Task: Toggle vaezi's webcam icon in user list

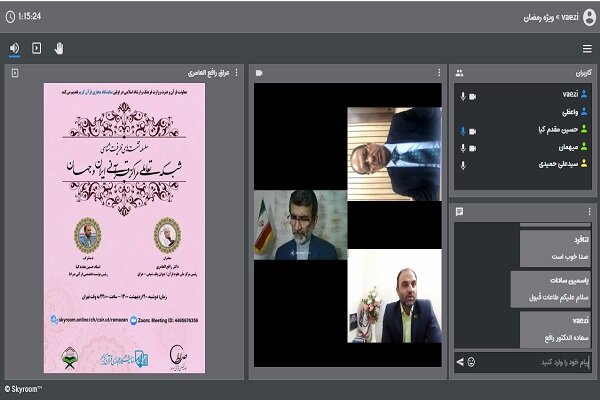Action: tap(473, 96)
